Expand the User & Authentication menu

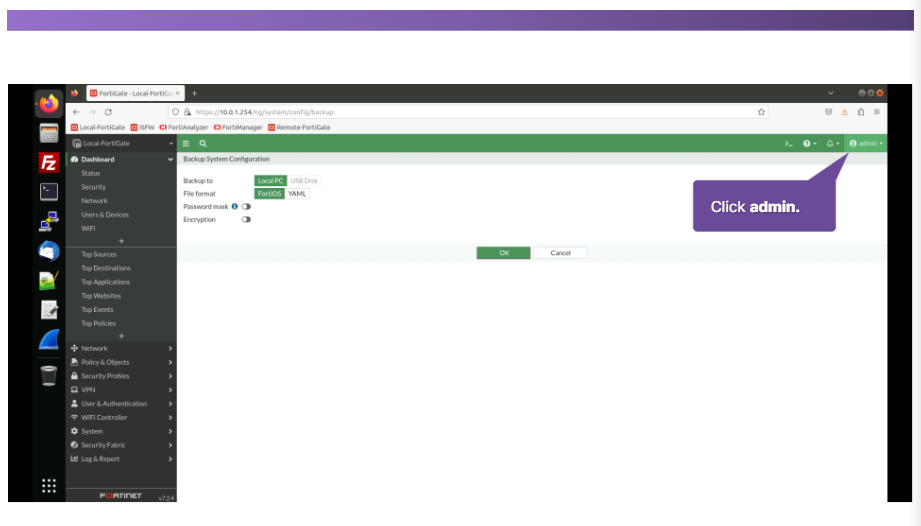(122, 404)
